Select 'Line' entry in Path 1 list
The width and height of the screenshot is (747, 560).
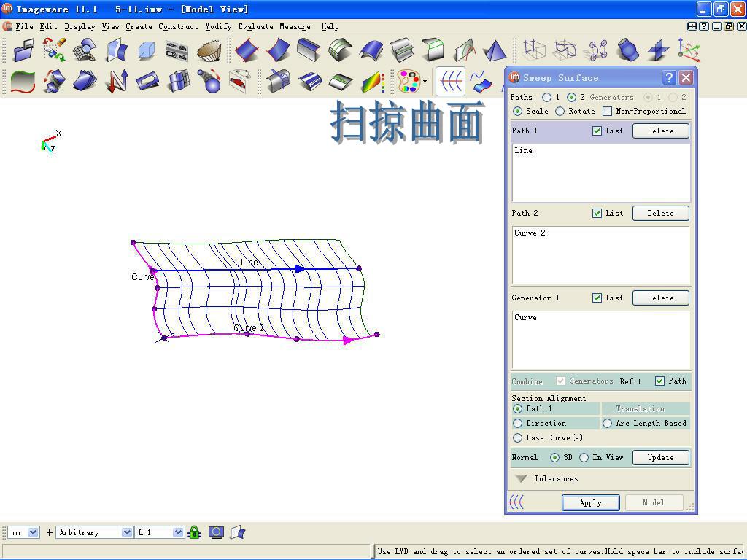[x=523, y=150]
